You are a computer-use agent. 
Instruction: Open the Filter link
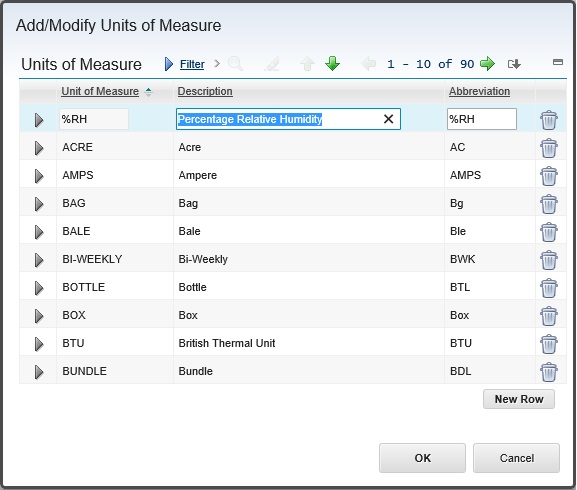(192, 64)
